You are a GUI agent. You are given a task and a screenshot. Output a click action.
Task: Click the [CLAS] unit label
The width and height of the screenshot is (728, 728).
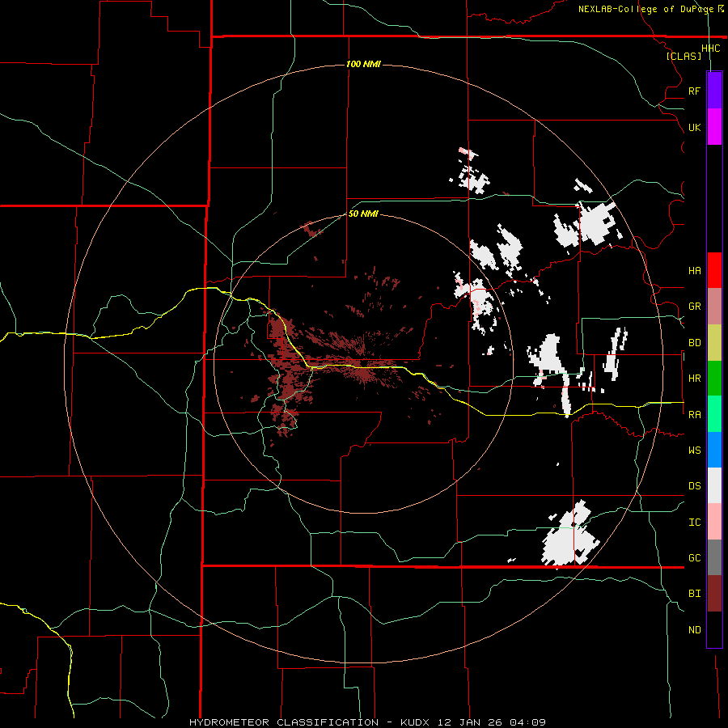(x=684, y=56)
